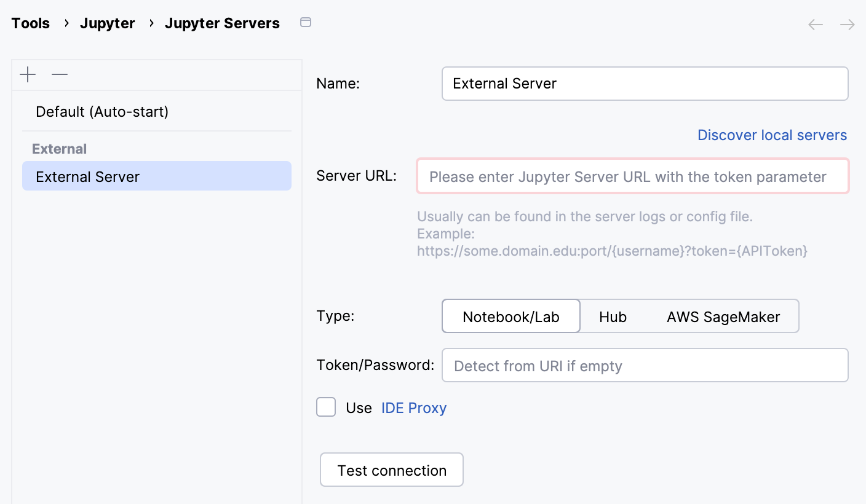Click the remove server minus icon
This screenshot has height=504, width=866.
coord(59,74)
